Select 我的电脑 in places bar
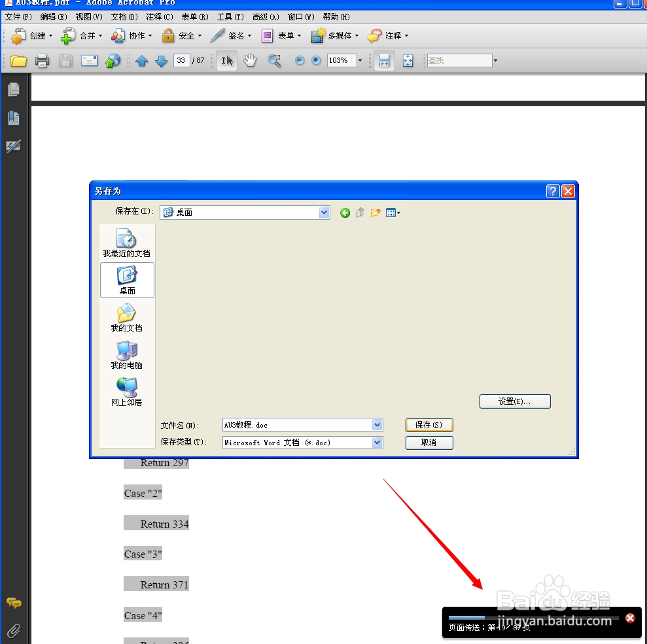The image size is (647, 644). [127, 355]
